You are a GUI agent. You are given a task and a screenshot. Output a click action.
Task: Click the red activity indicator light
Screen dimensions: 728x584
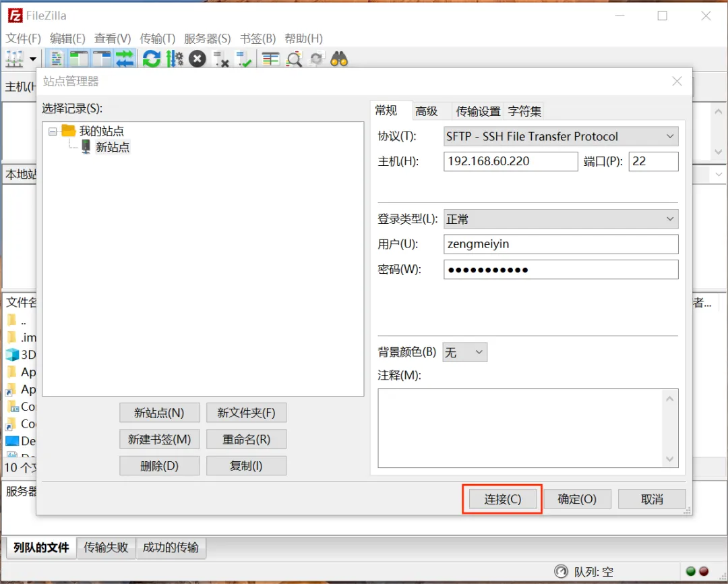[704, 571]
